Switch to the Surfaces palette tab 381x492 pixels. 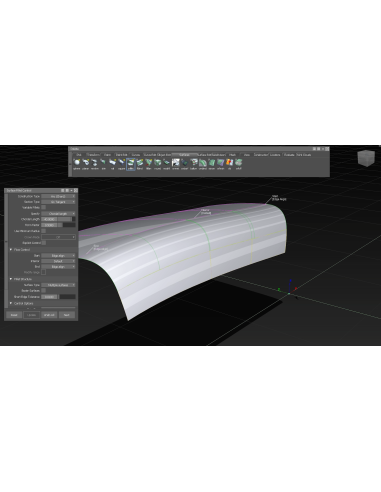(184, 155)
